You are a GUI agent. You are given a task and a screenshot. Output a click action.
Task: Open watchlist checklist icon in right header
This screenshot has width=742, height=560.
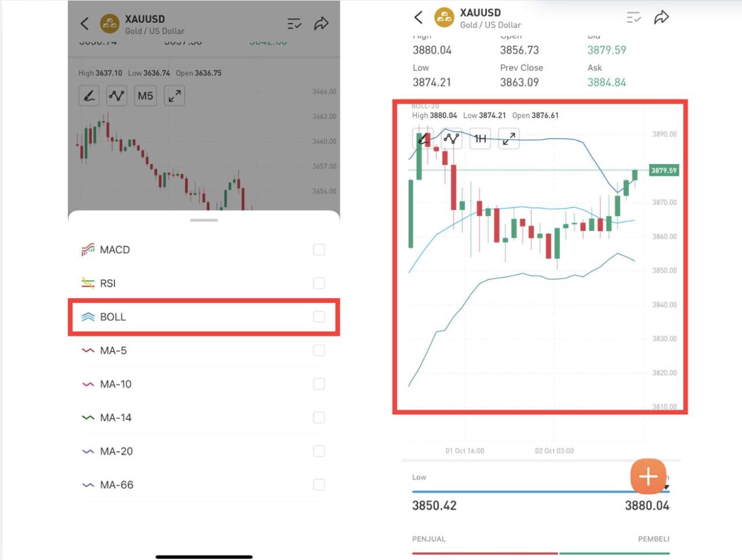coord(634,17)
